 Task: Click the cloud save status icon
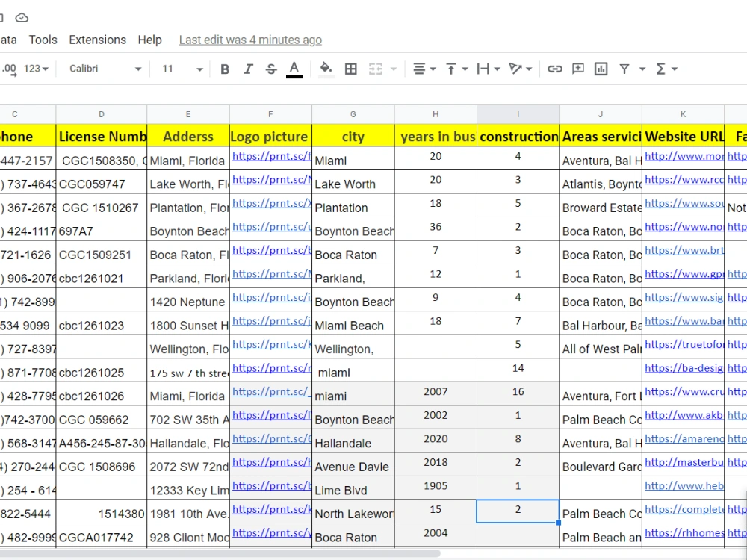pyautogui.click(x=22, y=18)
